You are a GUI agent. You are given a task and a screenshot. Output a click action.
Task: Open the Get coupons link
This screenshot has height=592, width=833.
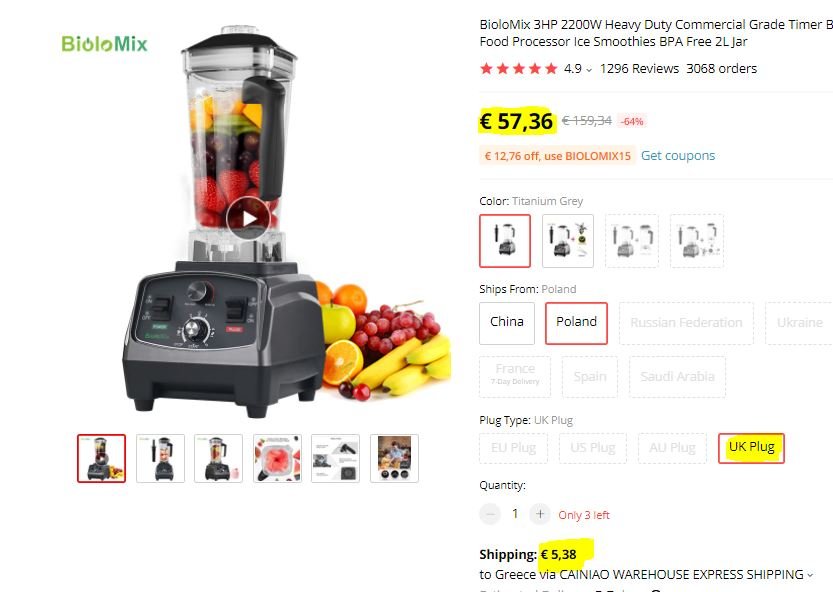678,156
